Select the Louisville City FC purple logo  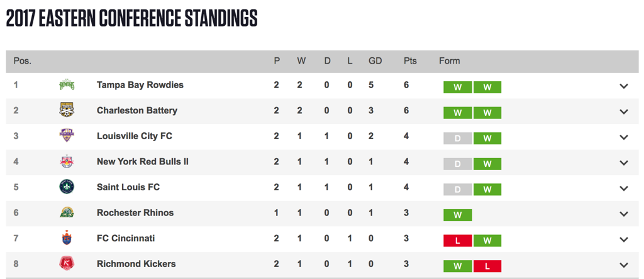(x=67, y=136)
